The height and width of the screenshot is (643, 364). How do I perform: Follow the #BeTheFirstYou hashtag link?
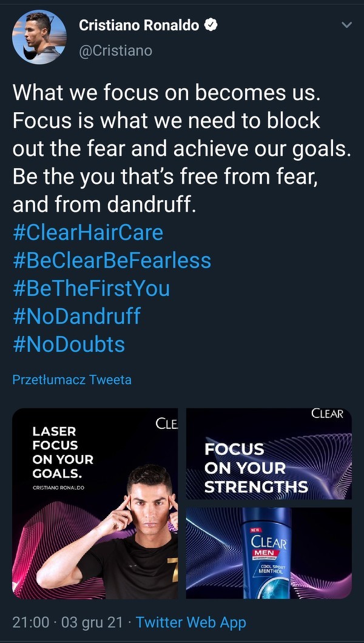point(91,288)
